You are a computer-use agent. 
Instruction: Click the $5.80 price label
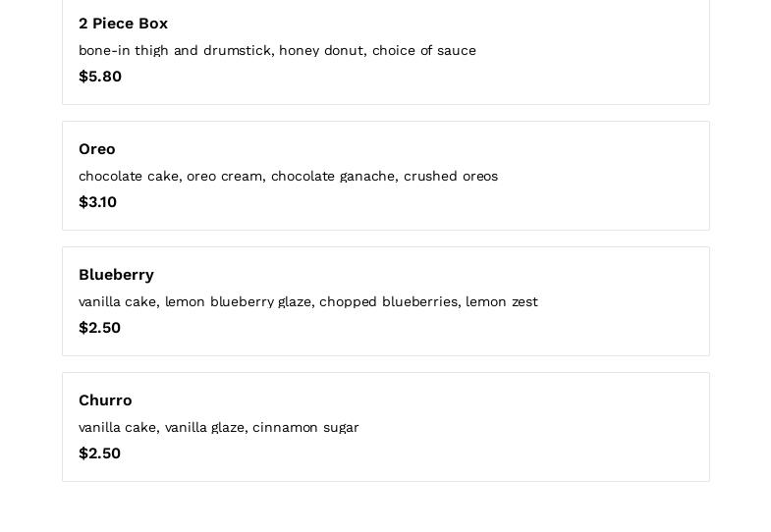[100, 77]
